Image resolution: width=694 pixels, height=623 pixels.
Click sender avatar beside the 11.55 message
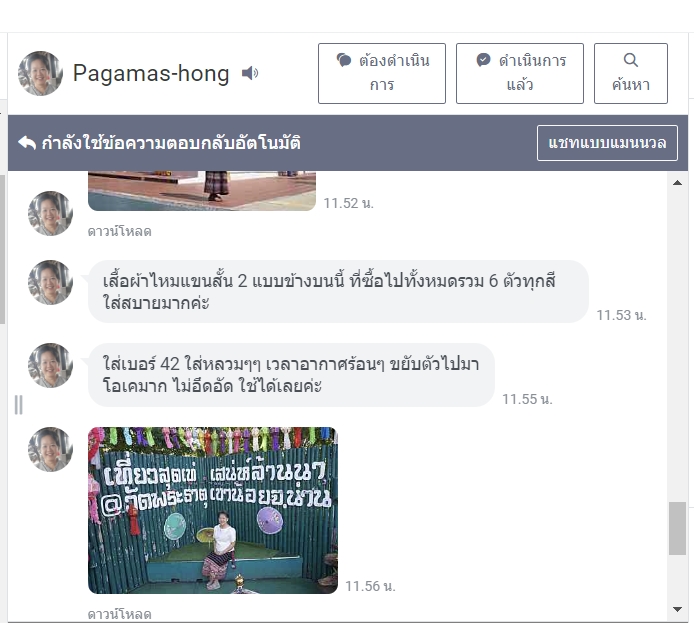pyautogui.click(x=50, y=365)
